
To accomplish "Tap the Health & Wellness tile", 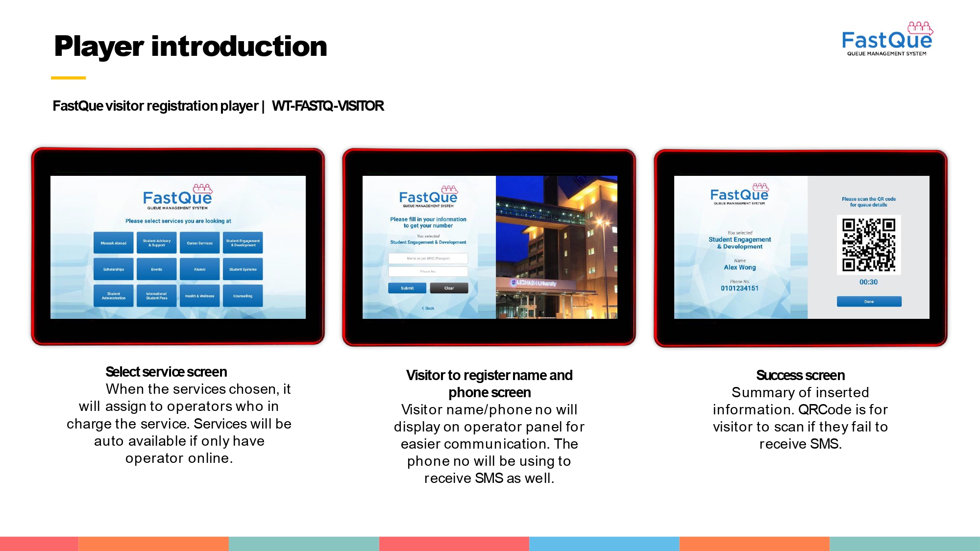I will pyautogui.click(x=199, y=296).
